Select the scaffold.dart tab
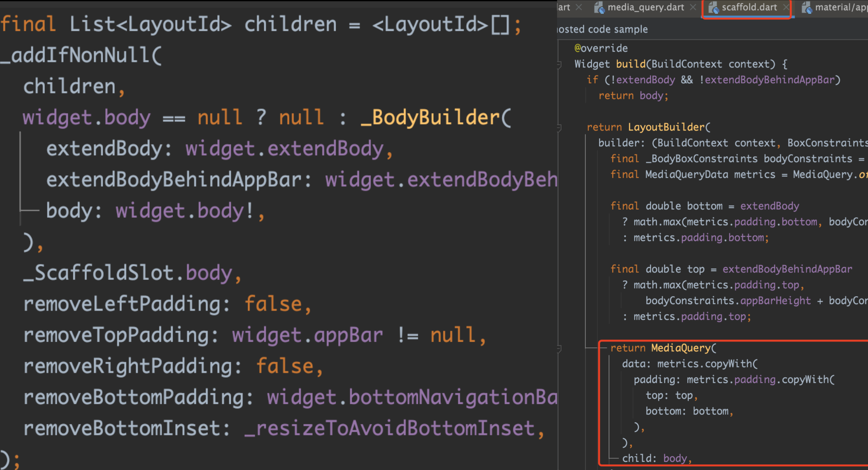 [749, 8]
